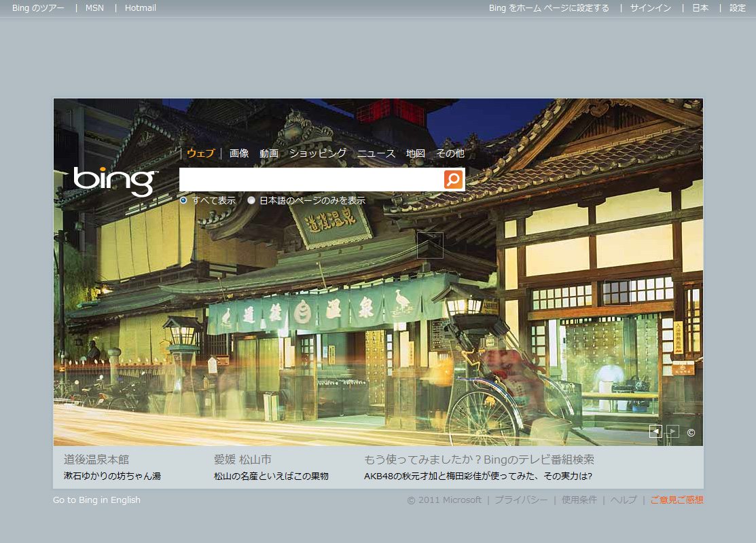Click hotspot square below 道後温泉 sign
The image size is (756, 543).
click(430, 245)
